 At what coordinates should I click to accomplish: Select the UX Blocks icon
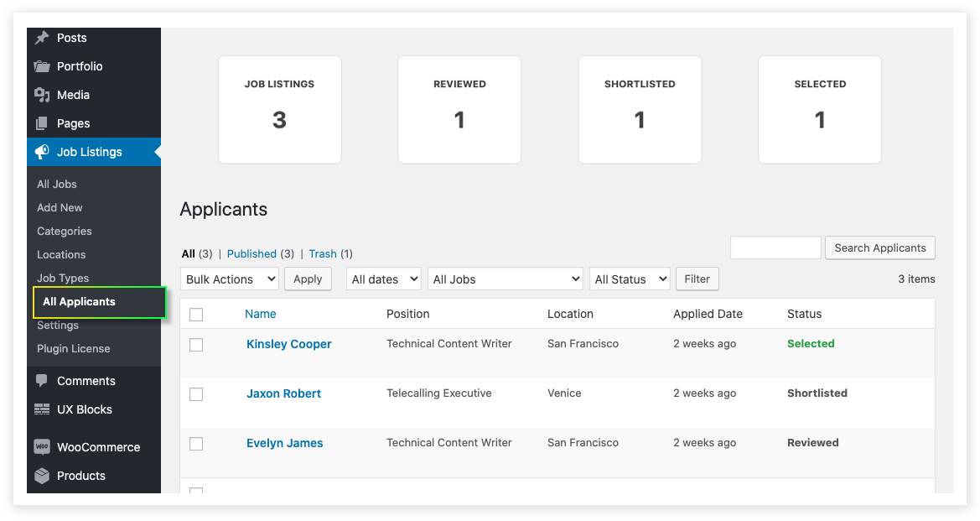40,409
